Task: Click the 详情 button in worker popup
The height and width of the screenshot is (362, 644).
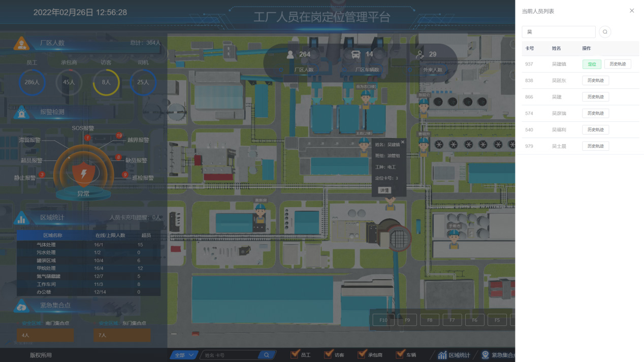Action: point(384,190)
